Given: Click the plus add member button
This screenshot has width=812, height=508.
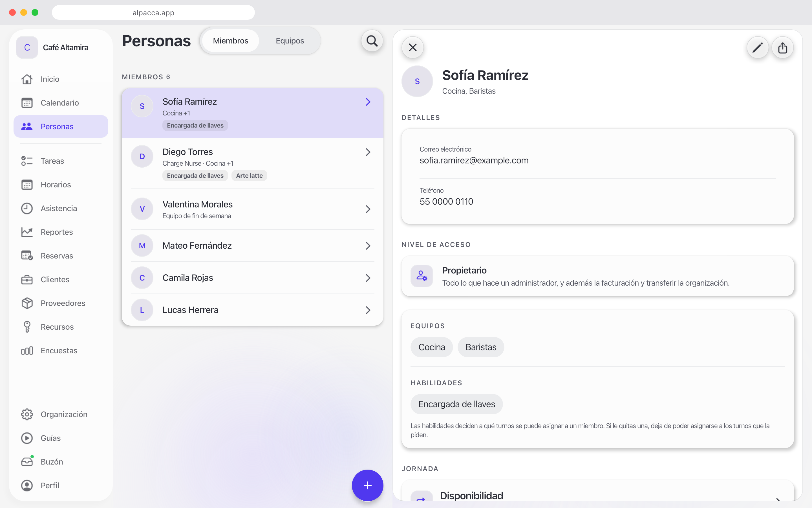Looking at the screenshot, I should 367,485.
